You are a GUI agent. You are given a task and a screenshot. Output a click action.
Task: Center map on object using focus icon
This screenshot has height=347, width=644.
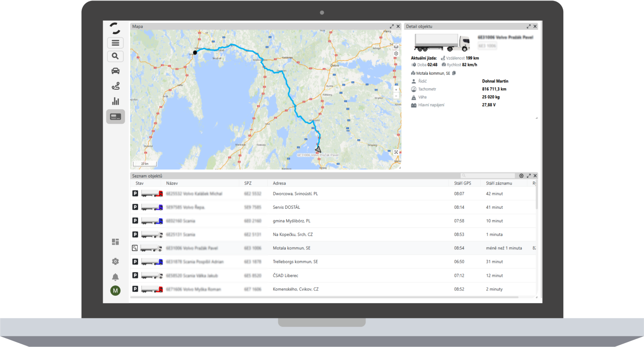coord(396,152)
